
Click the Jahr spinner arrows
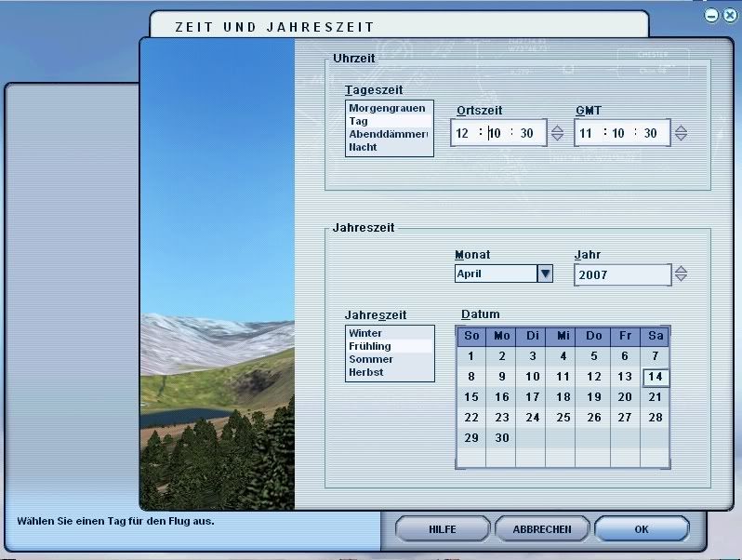(681, 274)
